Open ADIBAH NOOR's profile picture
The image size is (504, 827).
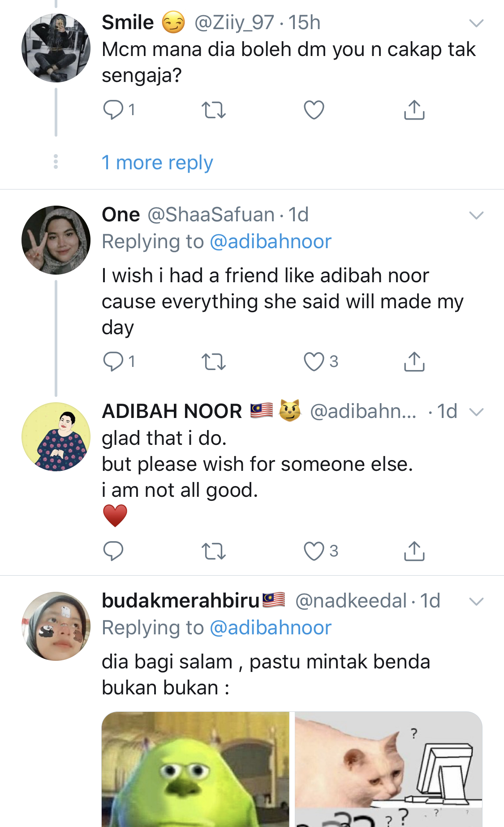tap(56, 437)
